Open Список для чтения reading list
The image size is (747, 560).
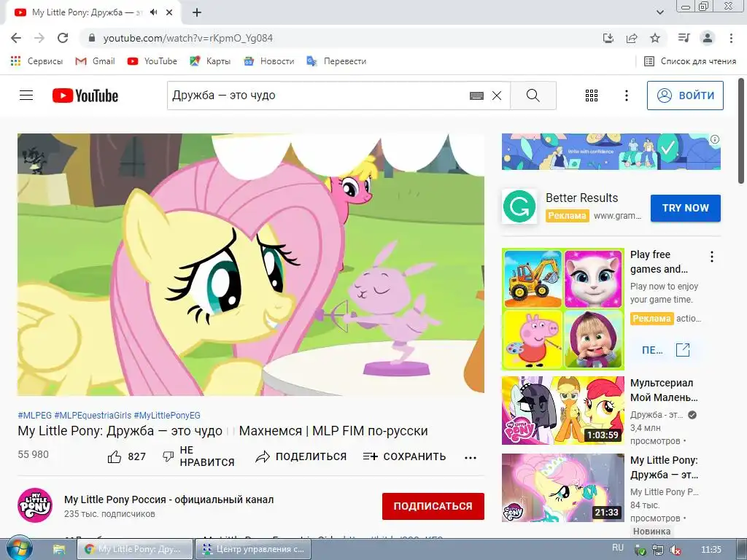pos(690,61)
